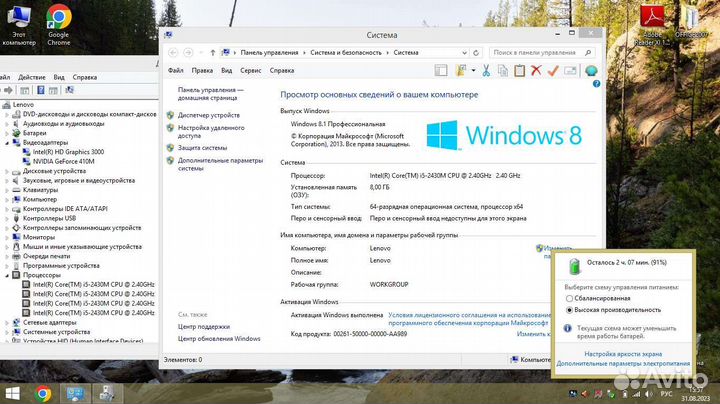The height and width of the screenshot is (404, 720).
Task: Click the layout pane icon in Система toolbar
Action: pyautogui.click(x=441, y=71)
